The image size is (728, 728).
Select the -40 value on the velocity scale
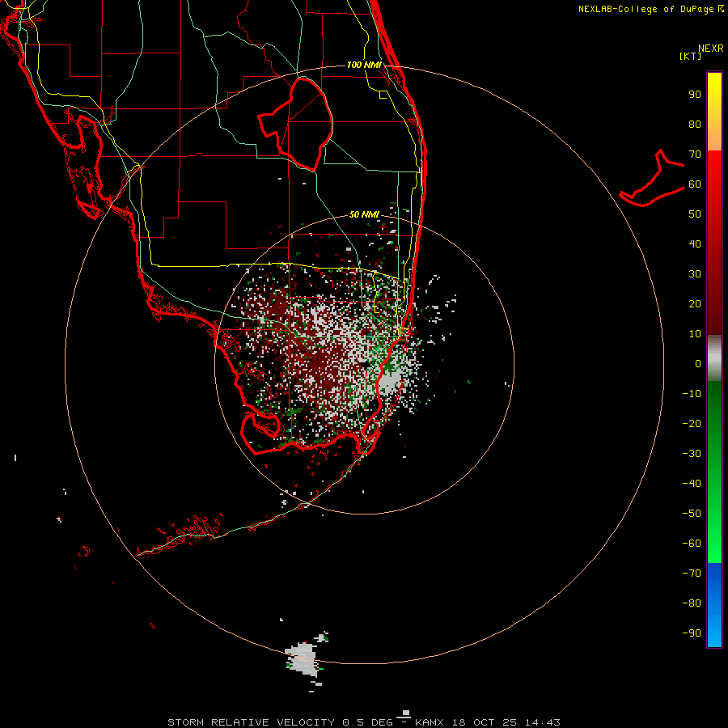(x=692, y=484)
